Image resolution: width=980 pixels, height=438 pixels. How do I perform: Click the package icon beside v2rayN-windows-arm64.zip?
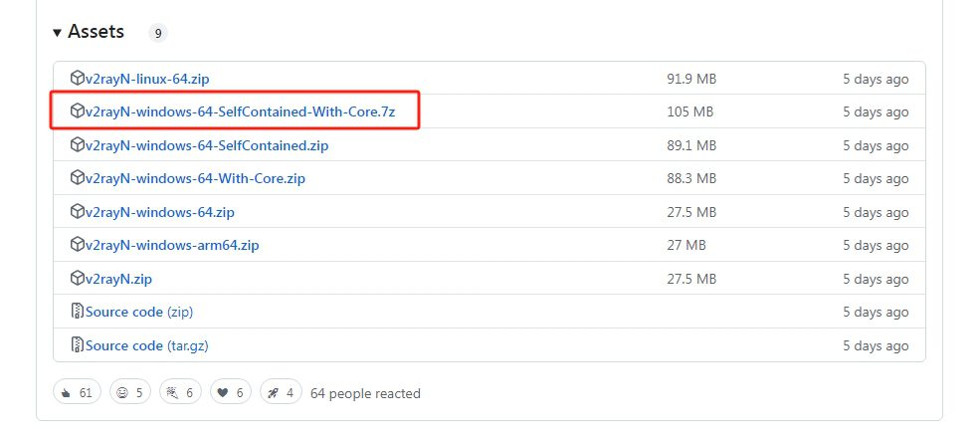78,245
